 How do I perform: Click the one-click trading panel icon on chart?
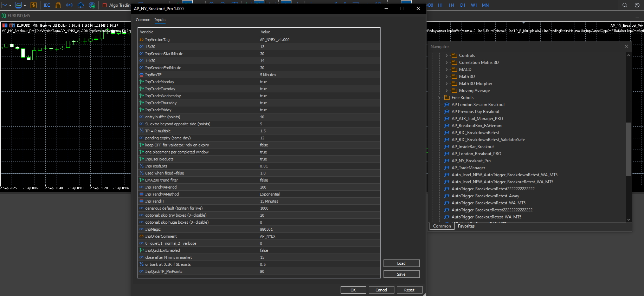click(x=12, y=25)
